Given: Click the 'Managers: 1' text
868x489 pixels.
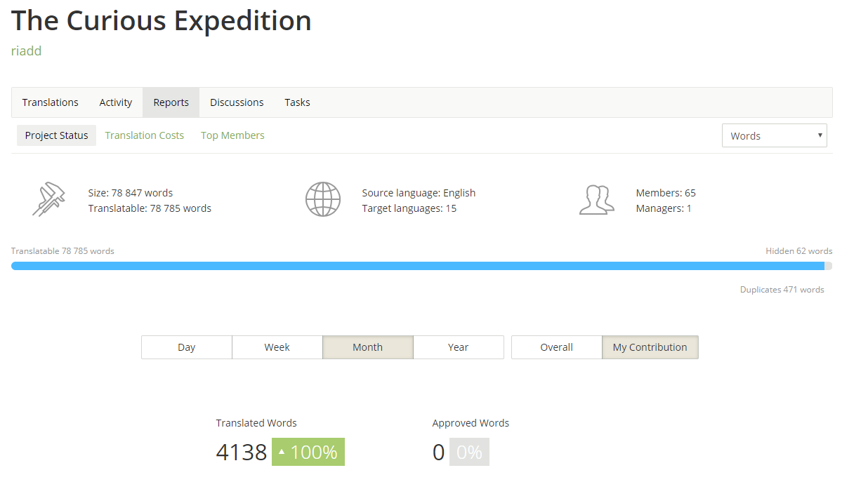Looking at the screenshot, I should (664, 208).
